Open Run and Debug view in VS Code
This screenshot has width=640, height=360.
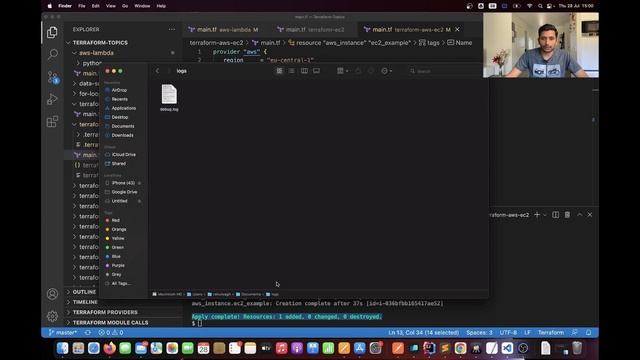(52, 99)
